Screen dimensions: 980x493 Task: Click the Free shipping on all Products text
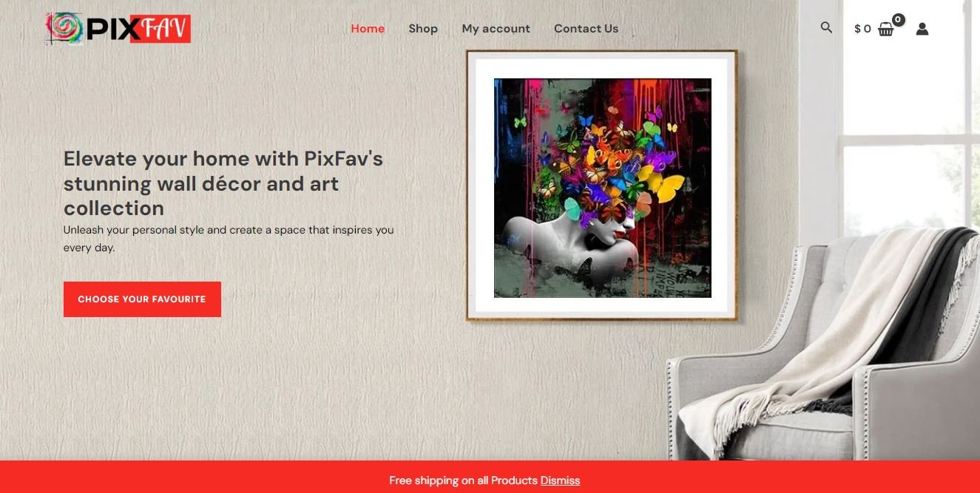click(463, 480)
